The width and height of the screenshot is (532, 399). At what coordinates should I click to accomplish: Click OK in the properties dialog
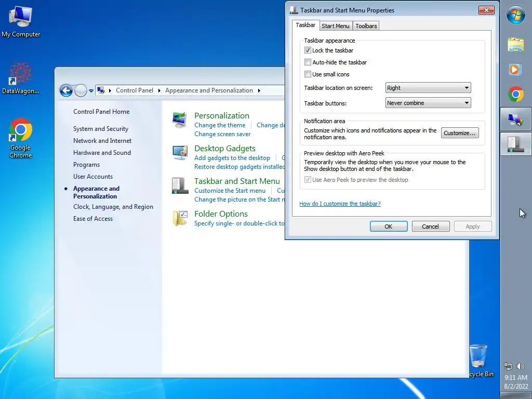click(389, 227)
